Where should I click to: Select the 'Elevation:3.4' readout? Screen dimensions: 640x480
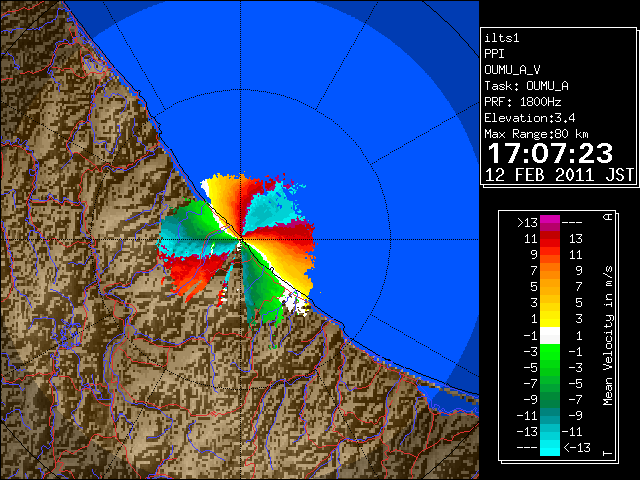click(x=530, y=118)
